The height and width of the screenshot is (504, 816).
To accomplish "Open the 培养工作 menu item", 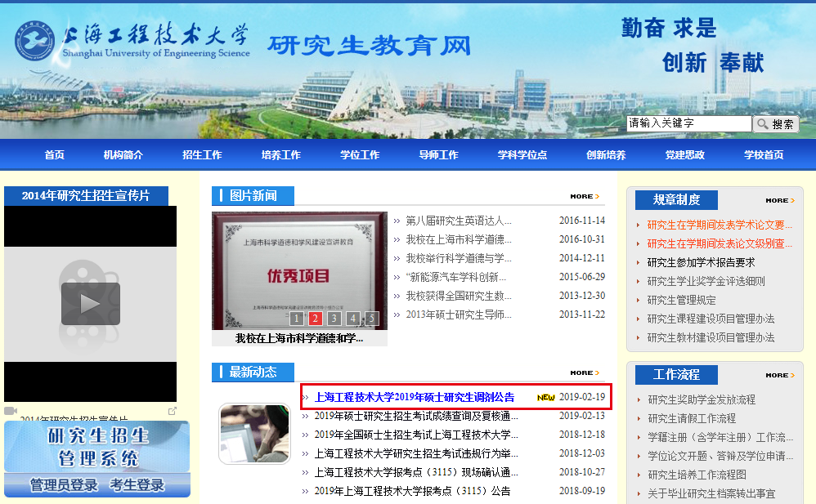I will point(281,154).
